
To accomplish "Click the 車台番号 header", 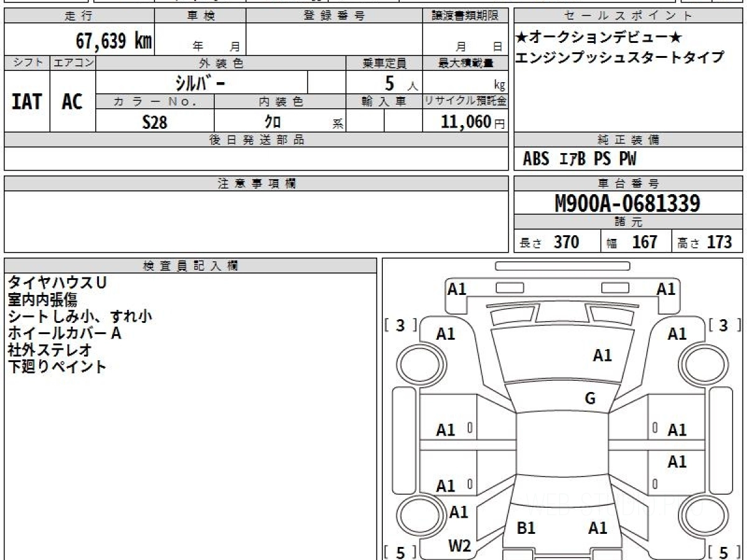I will click(x=629, y=184).
